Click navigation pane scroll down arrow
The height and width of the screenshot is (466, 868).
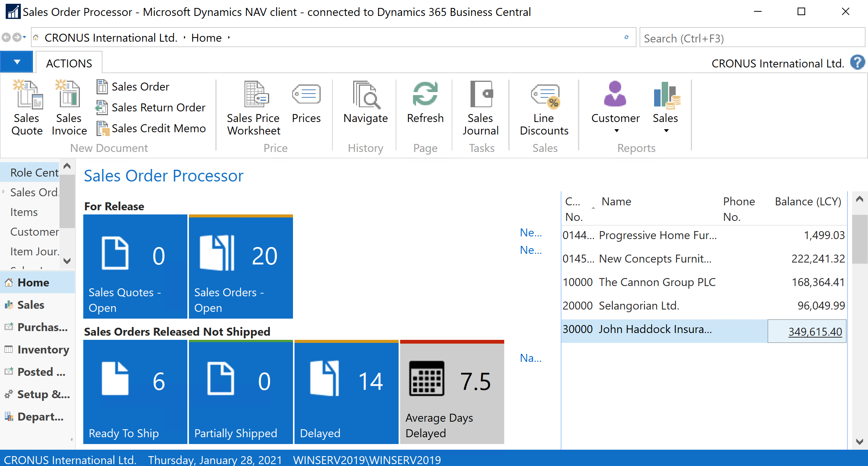click(x=67, y=261)
